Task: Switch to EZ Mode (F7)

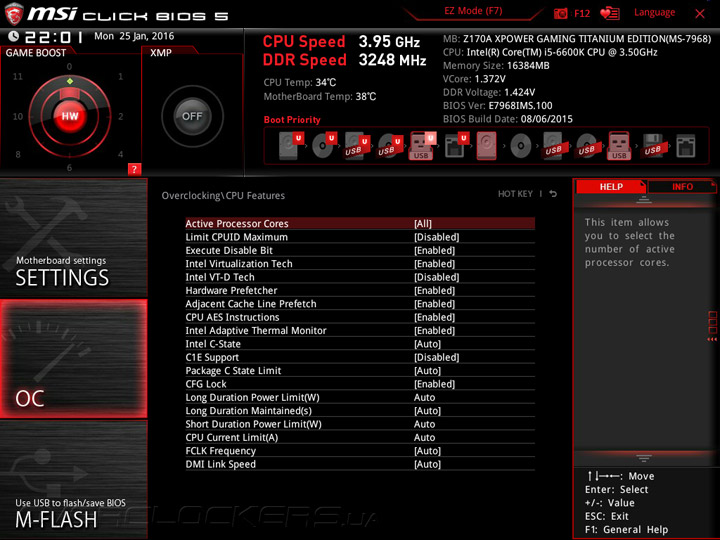Action: click(473, 11)
